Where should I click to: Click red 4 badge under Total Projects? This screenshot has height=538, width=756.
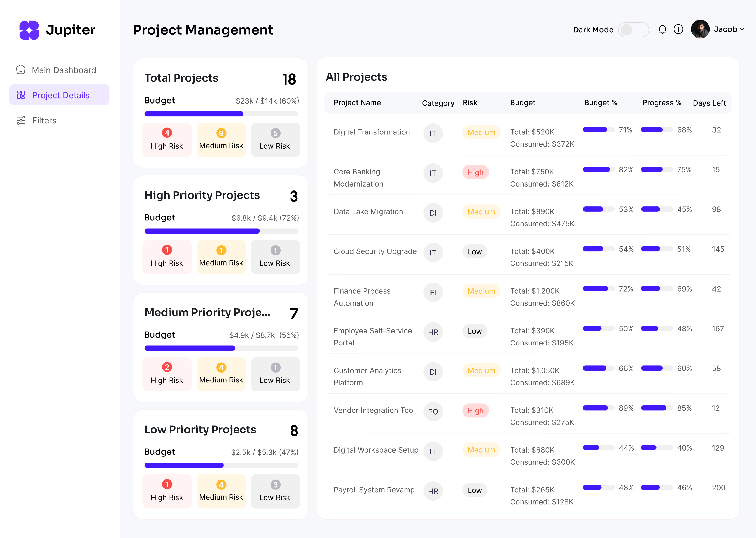pyautogui.click(x=167, y=133)
